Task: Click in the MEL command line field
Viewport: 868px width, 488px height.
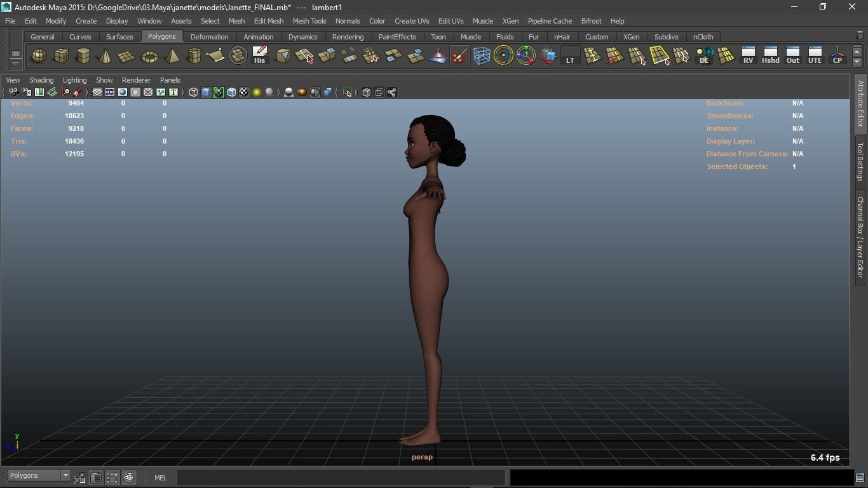Action: click(341, 477)
